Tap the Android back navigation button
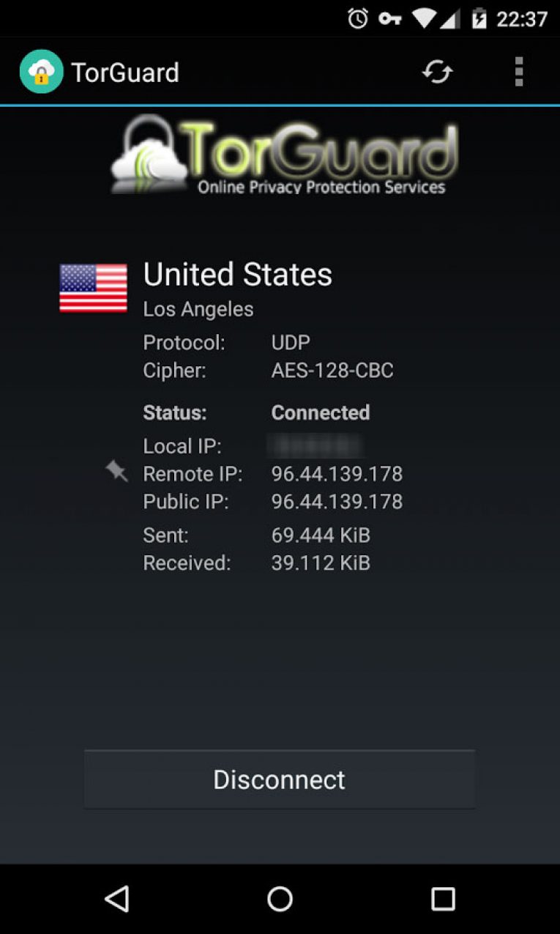The height and width of the screenshot is (934, 560). pyautogui.click(x=116, y=898)
